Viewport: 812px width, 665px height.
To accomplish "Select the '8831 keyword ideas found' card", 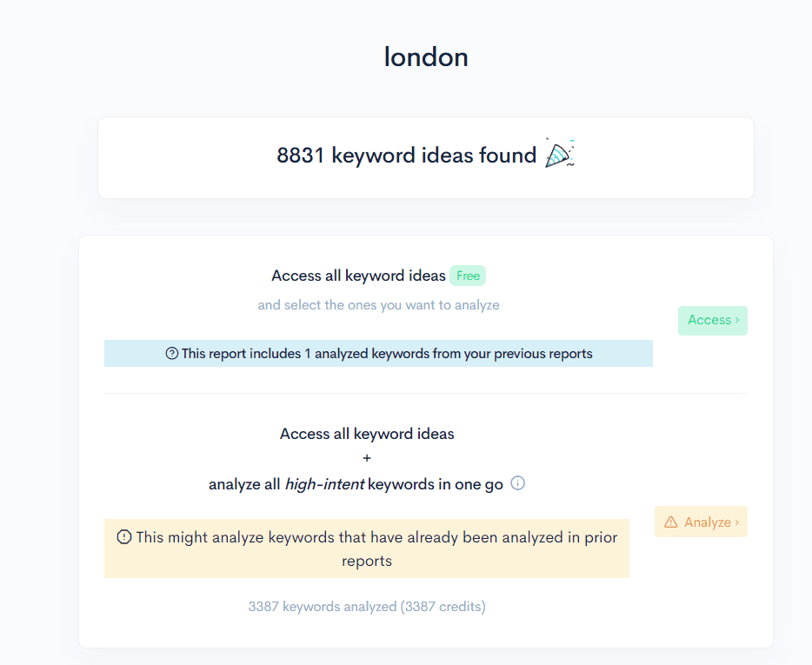I will point(426,156).
